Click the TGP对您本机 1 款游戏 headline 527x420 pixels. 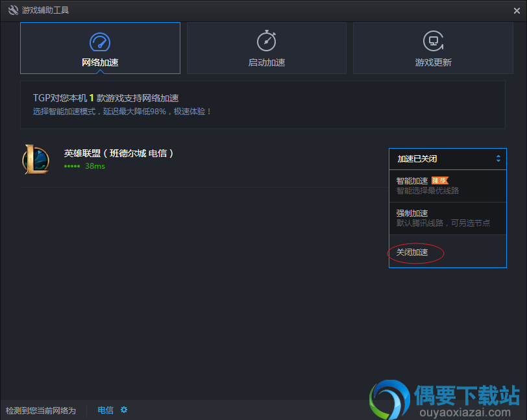click(x=106, y=98)
